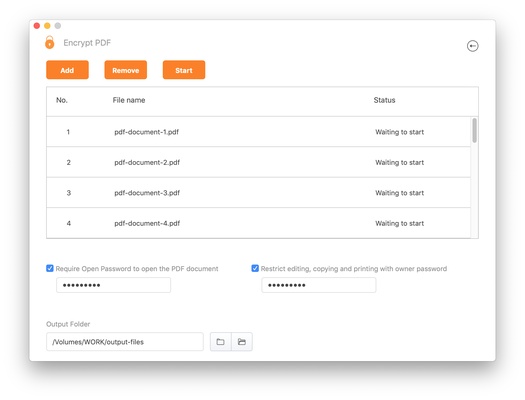Minimize the window with yellow button
The width and height of the screenshot is (525, 400).
click(47, 25)
